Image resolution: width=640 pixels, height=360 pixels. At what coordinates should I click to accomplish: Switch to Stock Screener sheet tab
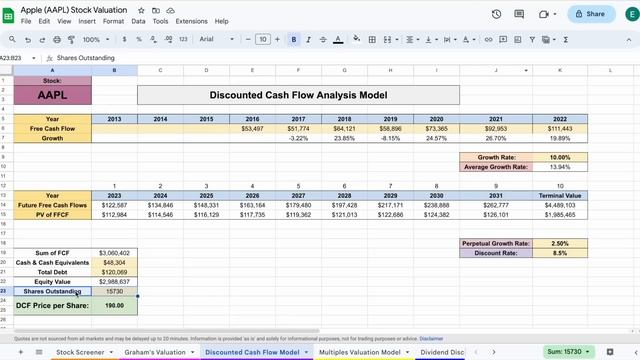click(84, 352)
